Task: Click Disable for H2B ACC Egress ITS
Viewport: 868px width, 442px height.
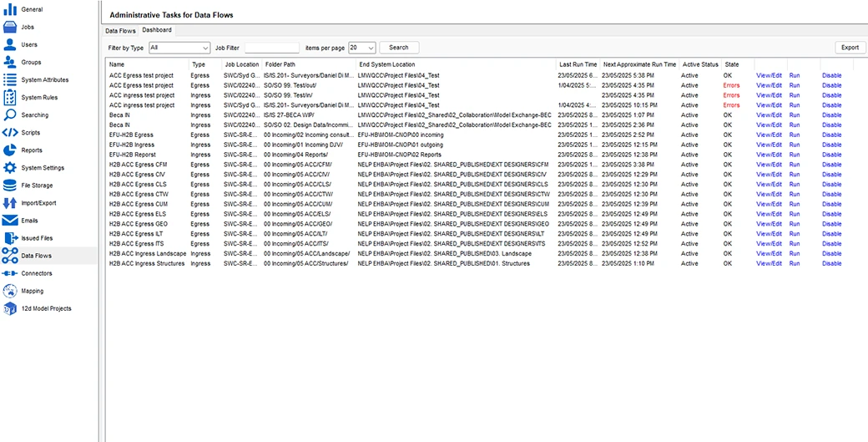Action: point(831,244)
